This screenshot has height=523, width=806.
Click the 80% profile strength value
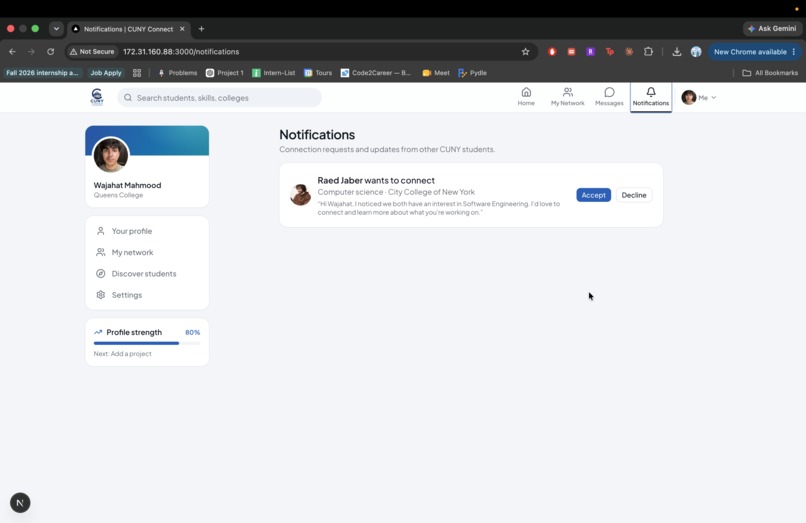coord(192,333)
